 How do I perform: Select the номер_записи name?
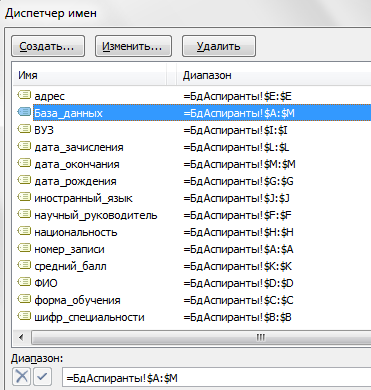(70, 249)
